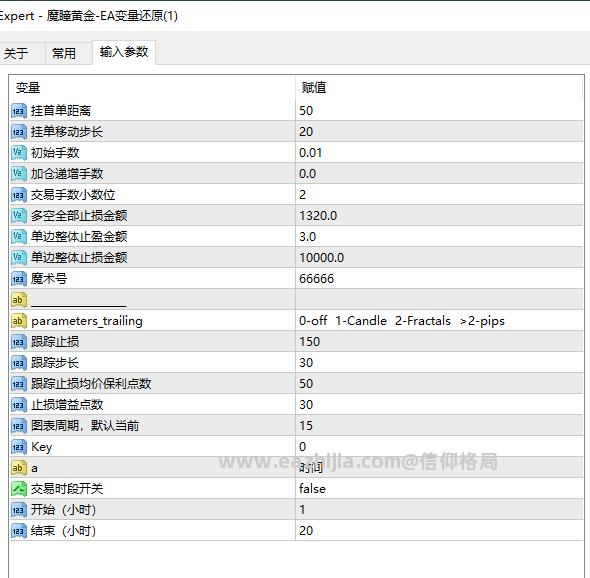Click the string icon of the underscore separator row

pos(19,300)
